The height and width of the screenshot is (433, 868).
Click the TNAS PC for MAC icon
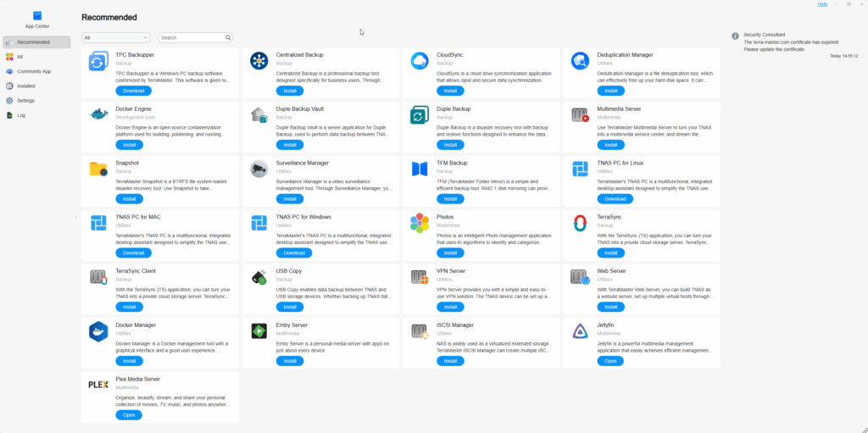[98, 223]
